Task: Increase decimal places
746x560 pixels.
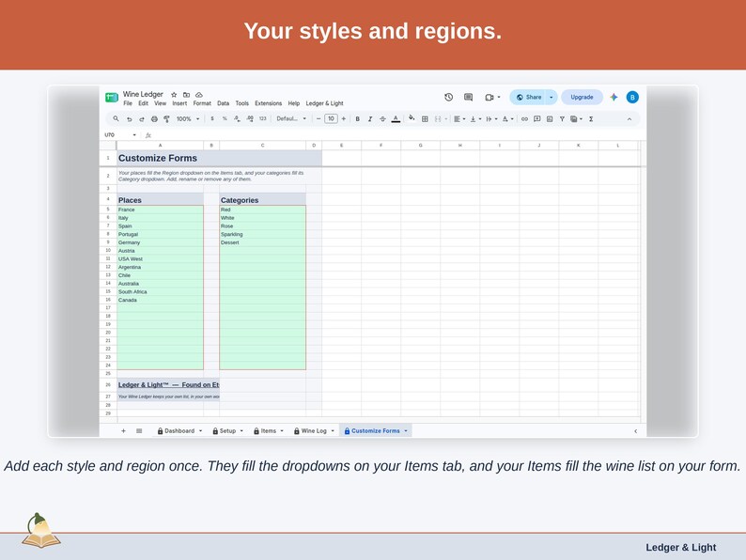Action: pyautogui.click(x=250, y=119)
